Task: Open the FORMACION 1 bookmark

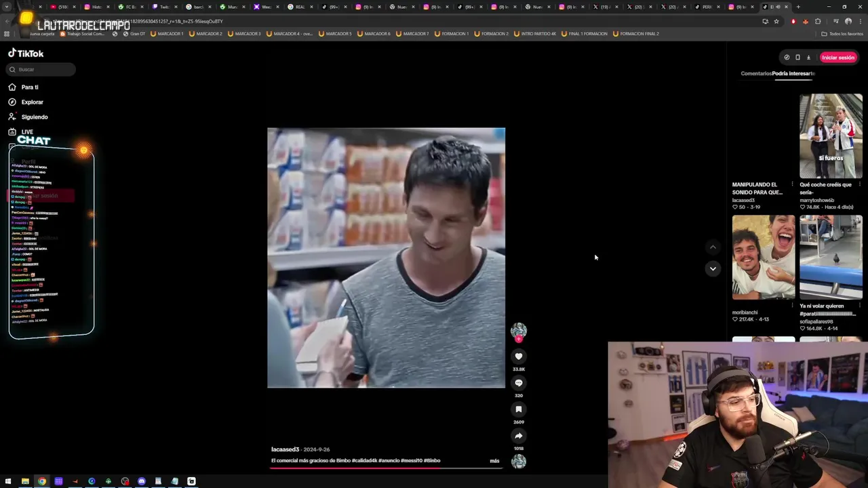Action: coord(451,33)
